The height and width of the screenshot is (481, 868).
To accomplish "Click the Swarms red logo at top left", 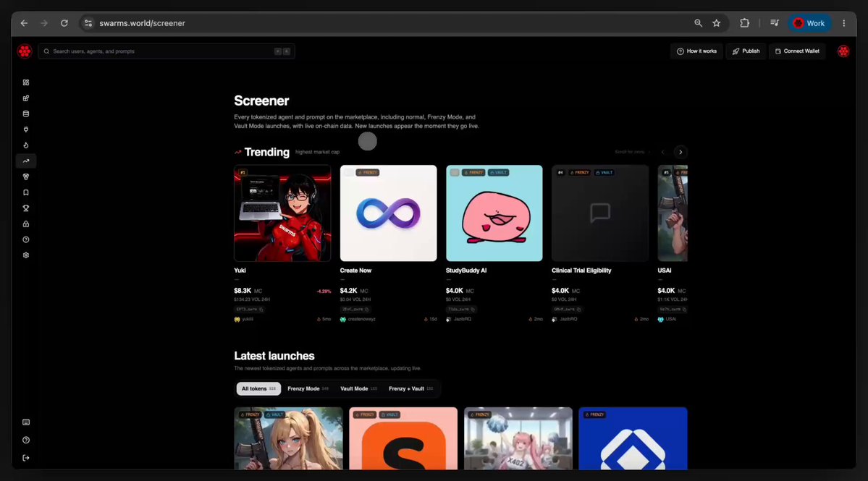I will [25, 51].
